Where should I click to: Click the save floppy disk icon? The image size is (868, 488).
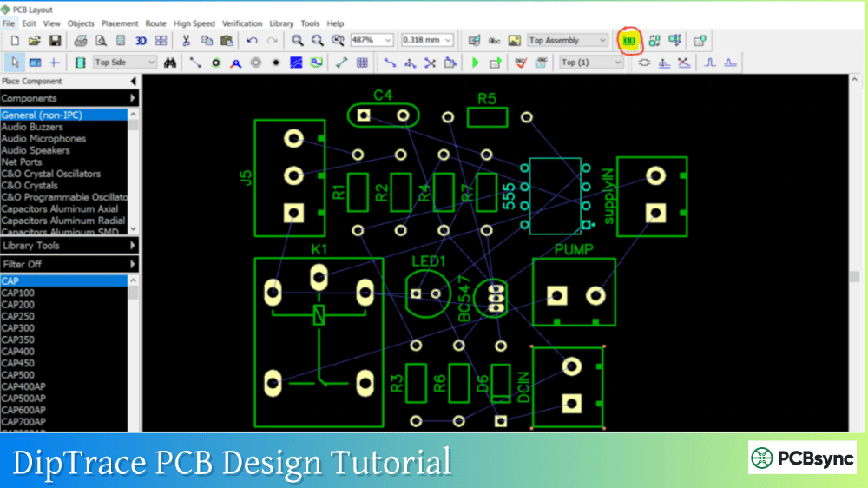[x=55, y=41]
